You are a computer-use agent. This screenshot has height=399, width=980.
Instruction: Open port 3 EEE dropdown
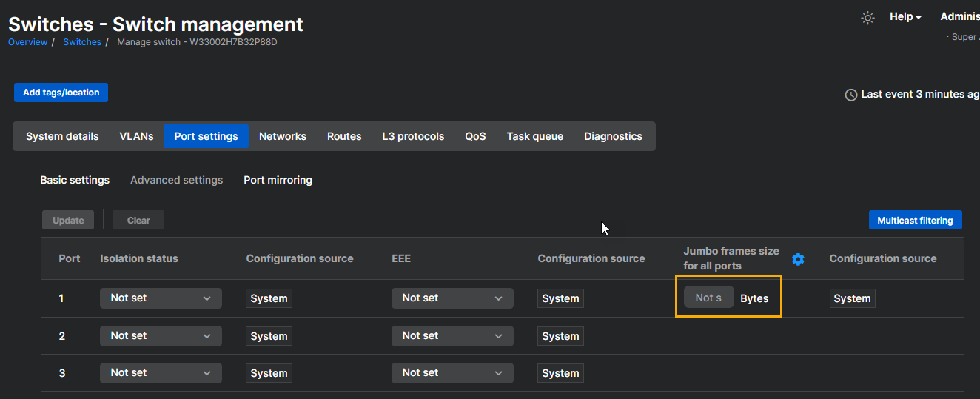coord(452,373)
